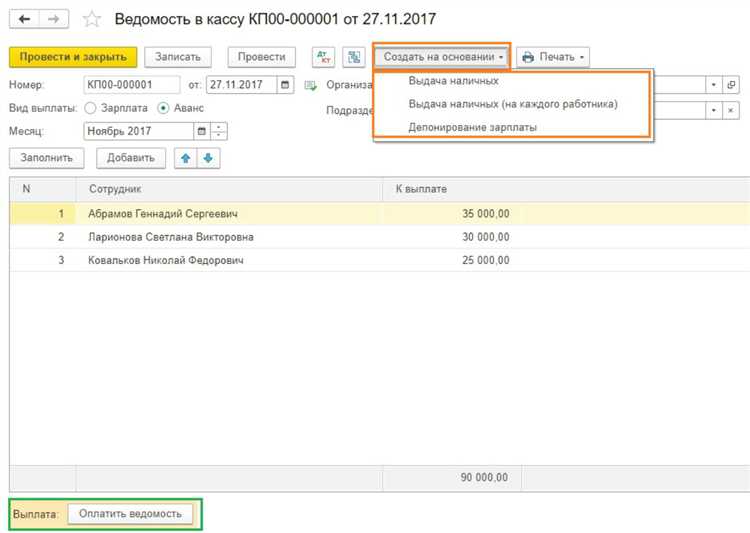This screenshot has width=750, height=533.
Task: Click the Заполнить button
Action: pyautogui.click(x=46, y=158)
